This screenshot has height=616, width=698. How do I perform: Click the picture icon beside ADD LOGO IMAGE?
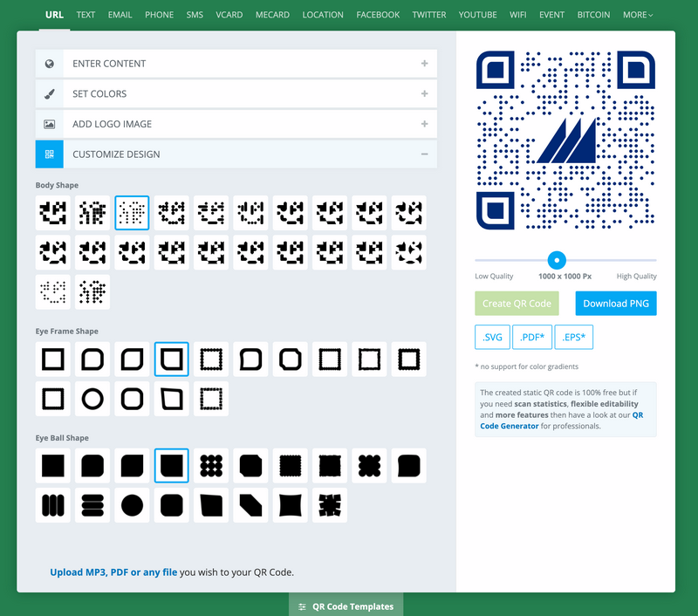click(50, 124)
